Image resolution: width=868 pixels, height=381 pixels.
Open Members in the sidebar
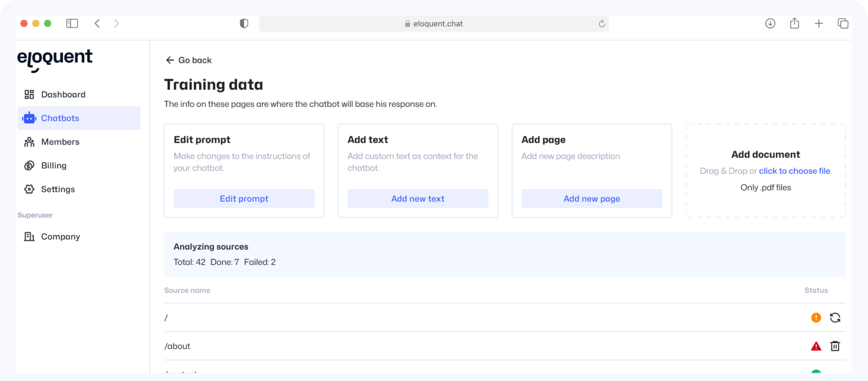coord(79,142)
